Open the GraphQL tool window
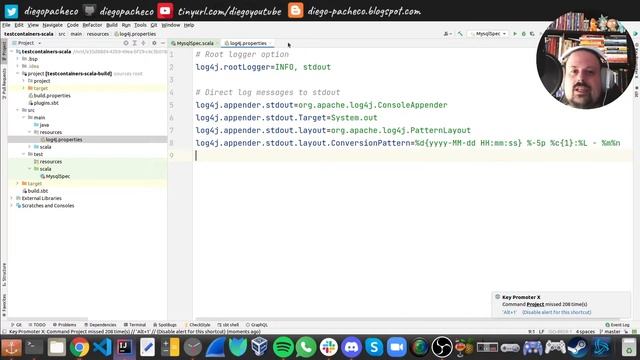This screenshot has height=360, width=640. coord(257,325)
